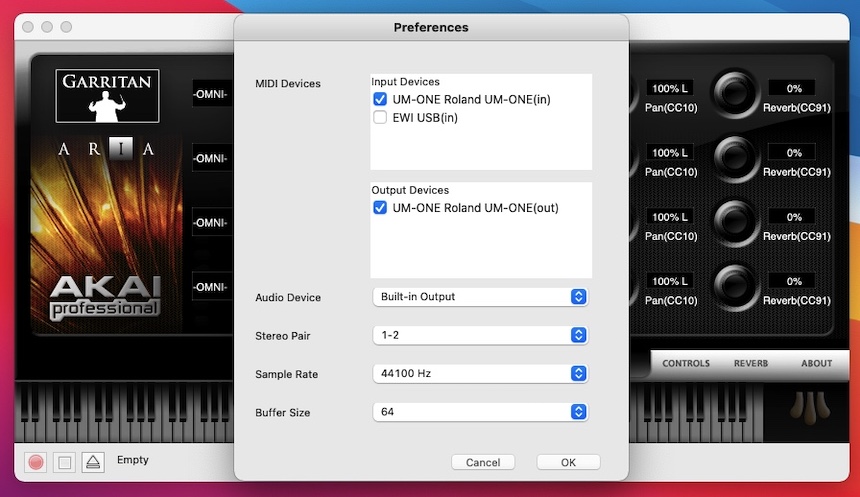Viewport: 860px width, 497px height.
Task: Click the fourth row Reverb(CC91) label
Action: click(797, 301)
